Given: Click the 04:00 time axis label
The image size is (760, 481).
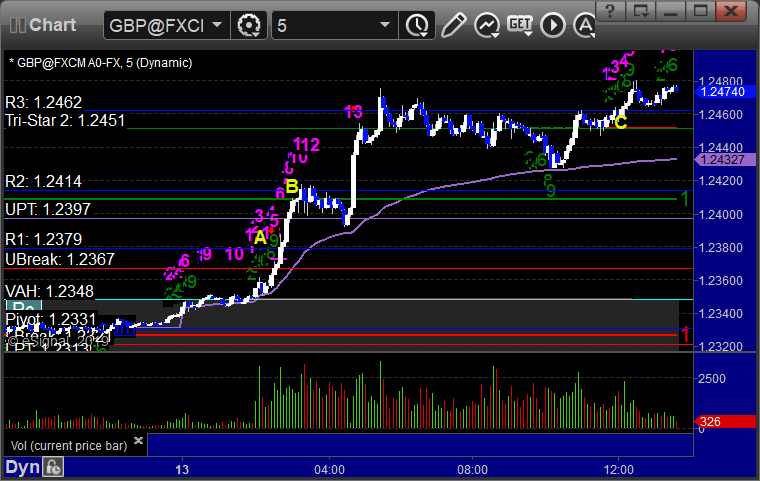Looking at the screenshot, I should click(330, 470).
